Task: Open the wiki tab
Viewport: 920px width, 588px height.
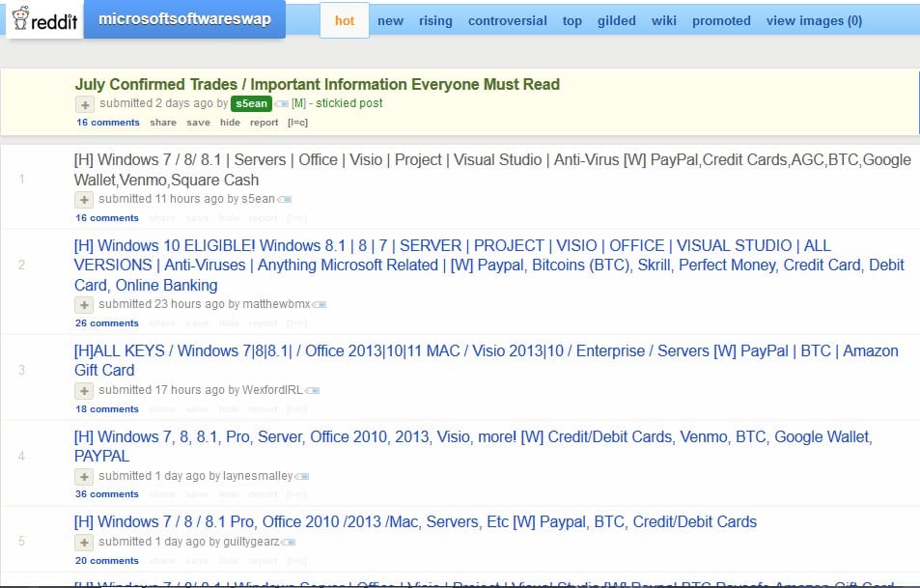Action: [663, 20]
